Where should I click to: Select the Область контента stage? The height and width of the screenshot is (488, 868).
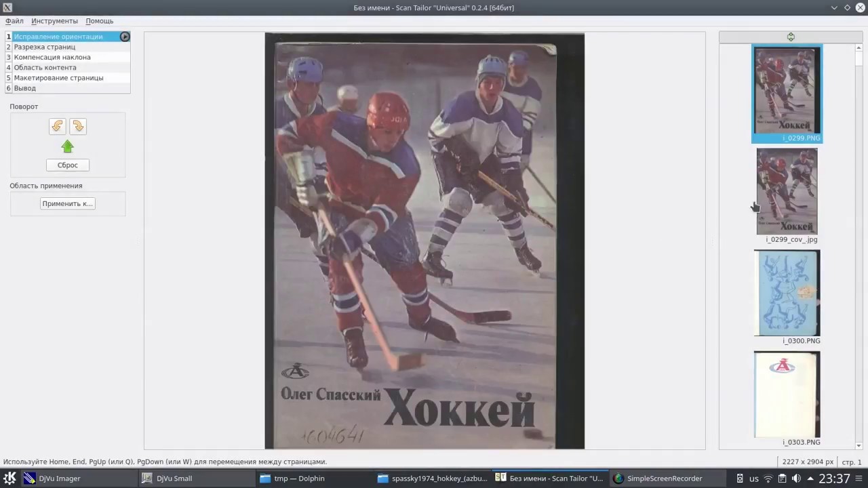click(x=67, y=67)
